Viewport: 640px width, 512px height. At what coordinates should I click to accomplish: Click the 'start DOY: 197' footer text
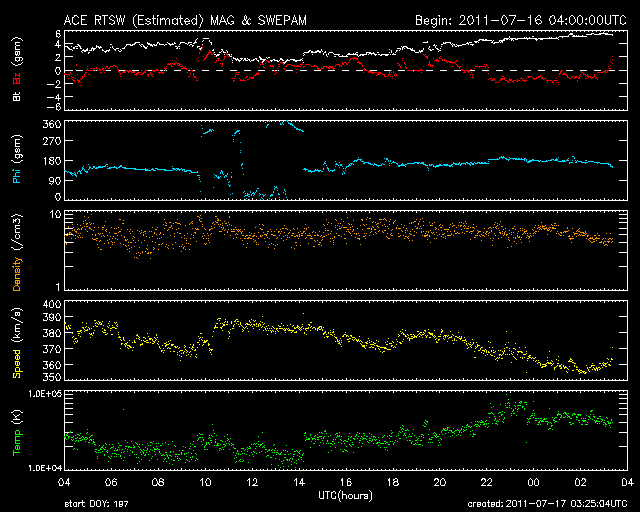96,504
